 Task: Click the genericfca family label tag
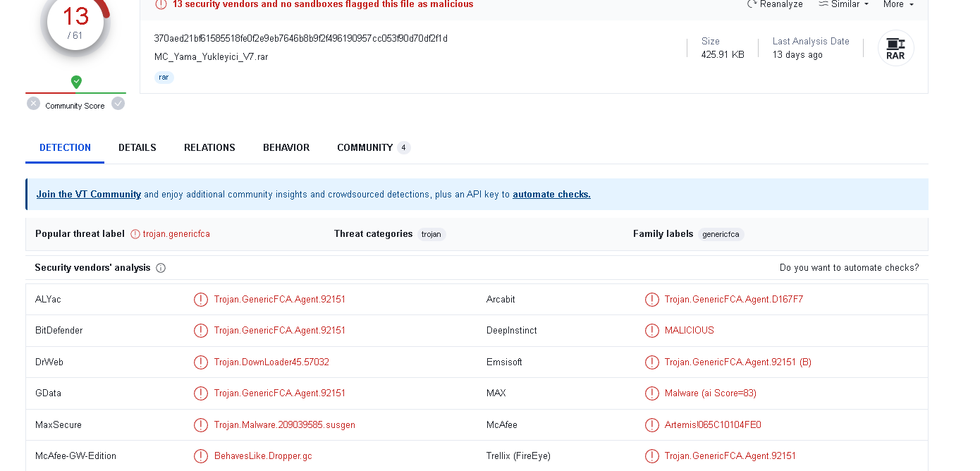point(721,235)
